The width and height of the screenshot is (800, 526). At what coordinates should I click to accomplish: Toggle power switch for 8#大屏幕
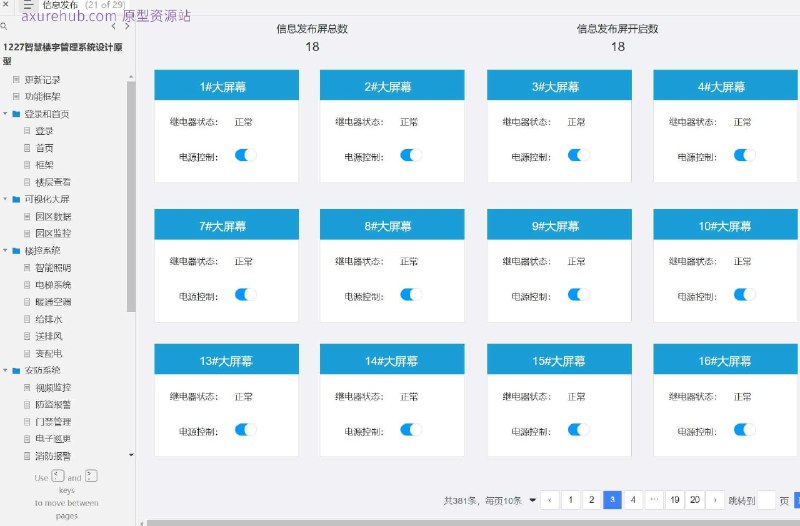411,294
